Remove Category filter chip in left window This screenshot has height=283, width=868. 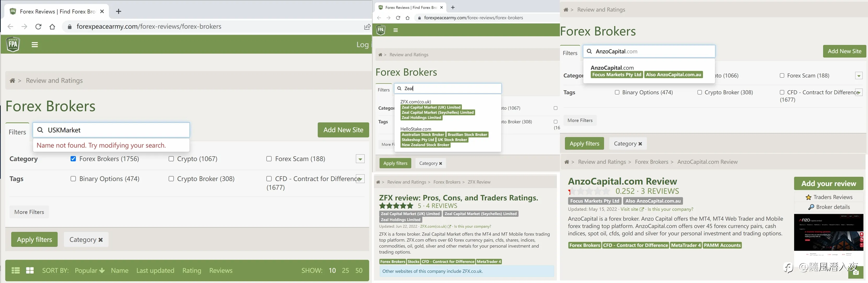(101, 240)
